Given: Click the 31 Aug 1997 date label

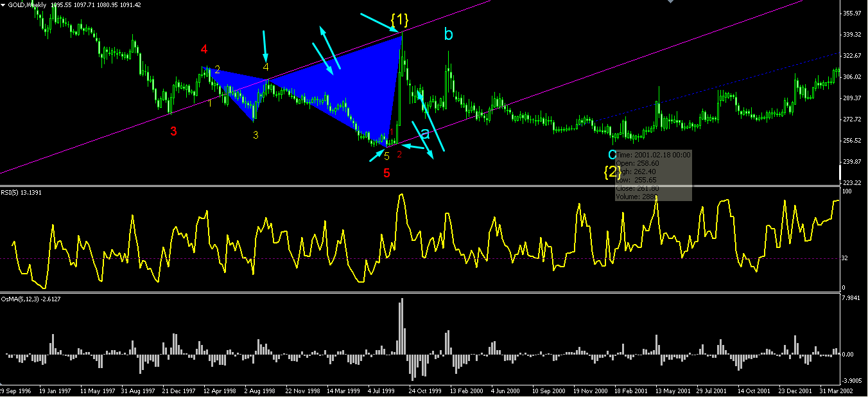Looking at the screenshot, I should pos(138,391).
